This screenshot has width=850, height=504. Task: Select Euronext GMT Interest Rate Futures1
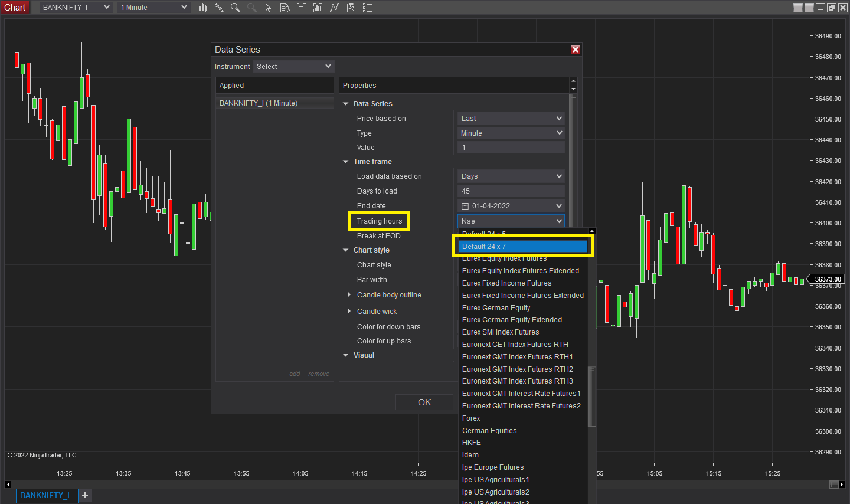(523, 394)
